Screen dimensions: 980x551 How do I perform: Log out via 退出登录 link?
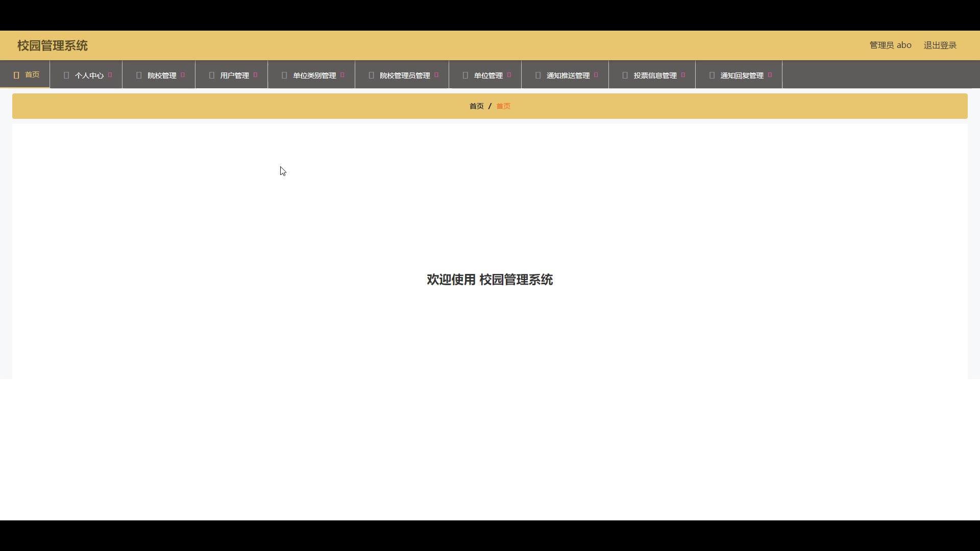(x=940, y=45)
